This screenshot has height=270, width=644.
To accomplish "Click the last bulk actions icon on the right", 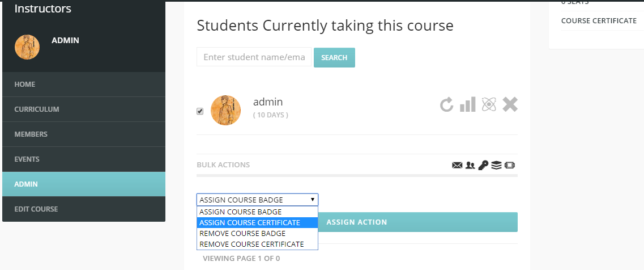I will (510, 166).
